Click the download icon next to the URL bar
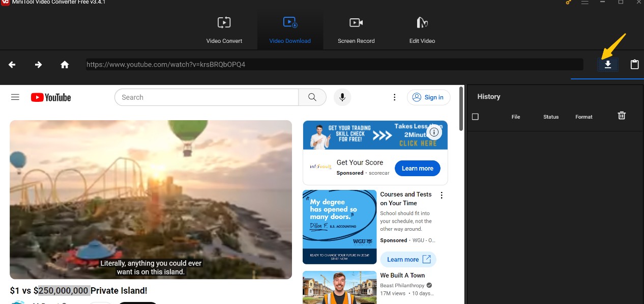The width and height of the screenshot is (644, 304). pyautogui.click(x=608, y=64)
